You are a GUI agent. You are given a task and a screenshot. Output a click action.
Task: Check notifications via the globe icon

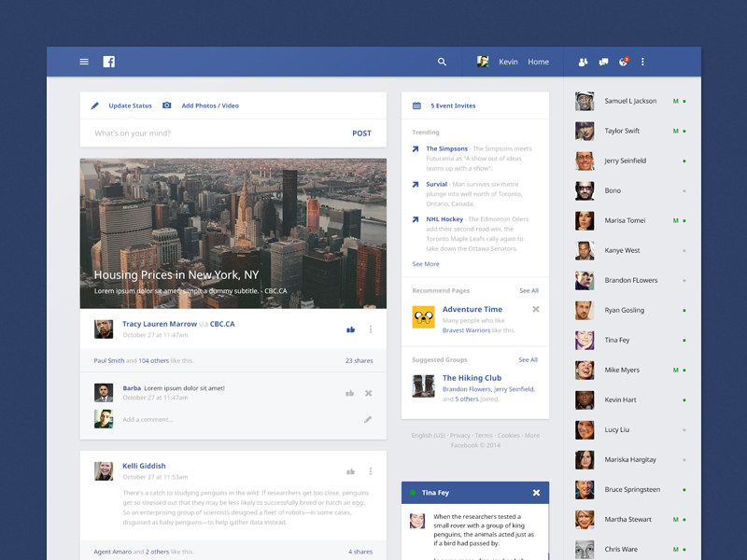tap(624, 61)
